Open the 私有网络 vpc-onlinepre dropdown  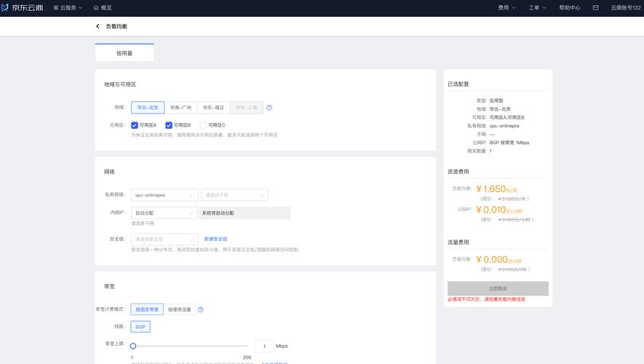[x=164, y=195]
